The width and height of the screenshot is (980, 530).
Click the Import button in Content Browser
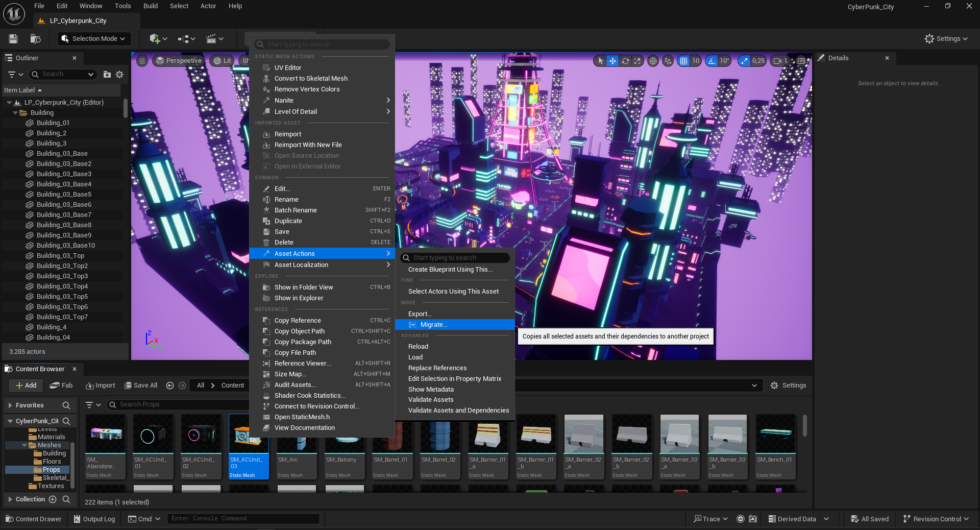[x=101, y=386]
